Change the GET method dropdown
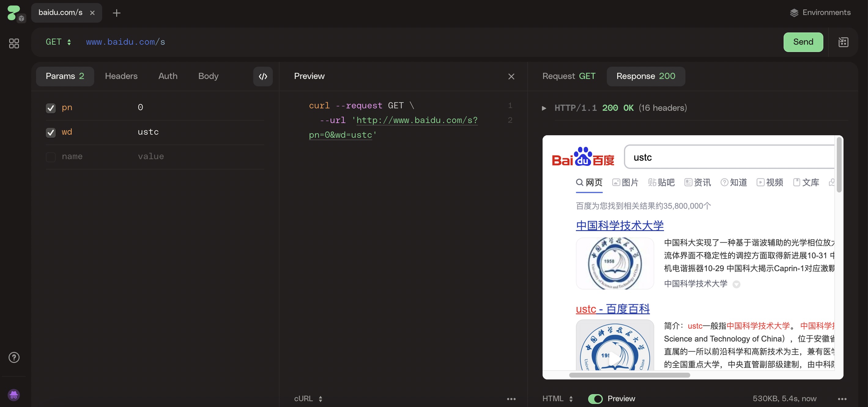This screenshot has width=868, height=407. pyautogui.click(x=58, y=42)
